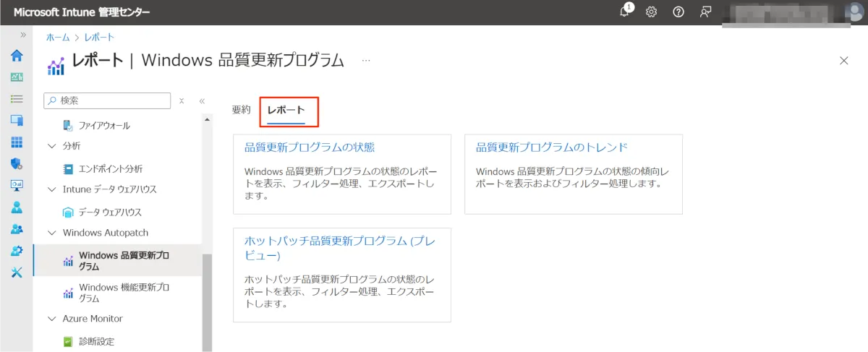Open settings gear in header
868x352 pixels.
[x=651, y=12]
